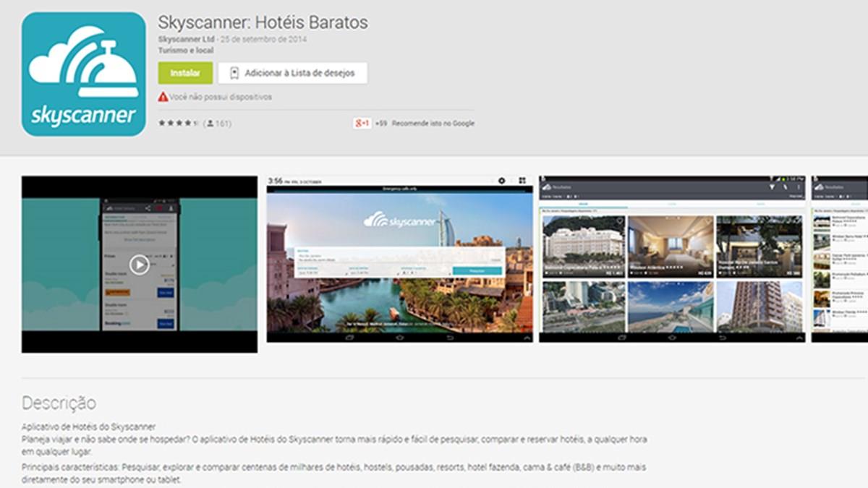Click the Descrição section heading
The height and width of the screenshot is (488, 868).
59,403
